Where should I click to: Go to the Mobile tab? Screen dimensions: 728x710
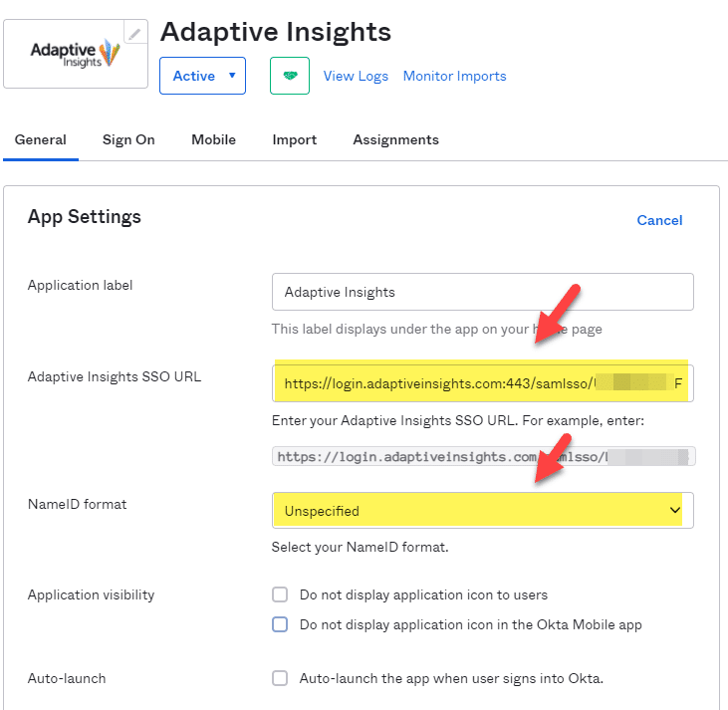(x=213, y=140)
